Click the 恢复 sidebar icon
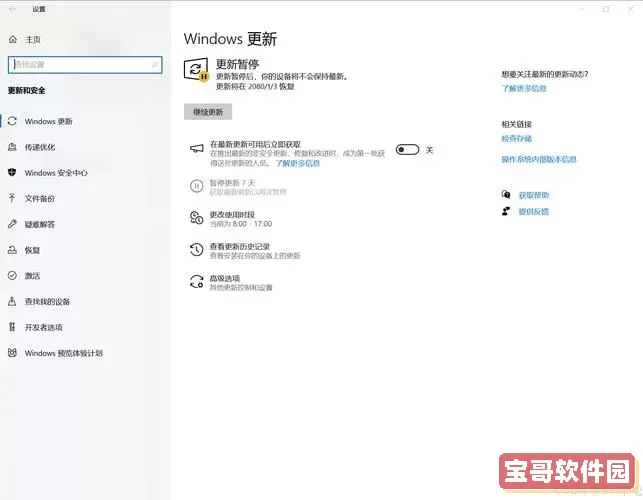 pyautogui.click(x=12, y=250)
